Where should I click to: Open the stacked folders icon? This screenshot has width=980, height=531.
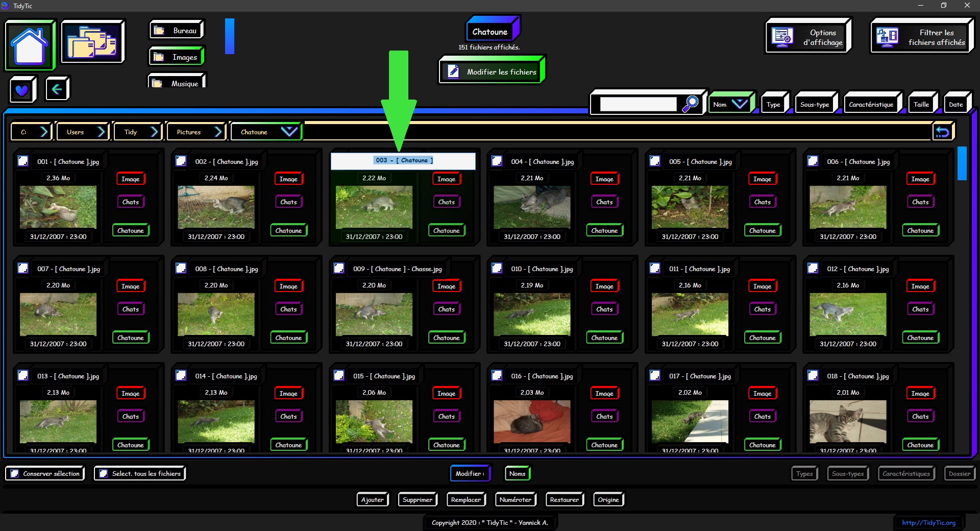pyautogui.click(x=92, y=42)
